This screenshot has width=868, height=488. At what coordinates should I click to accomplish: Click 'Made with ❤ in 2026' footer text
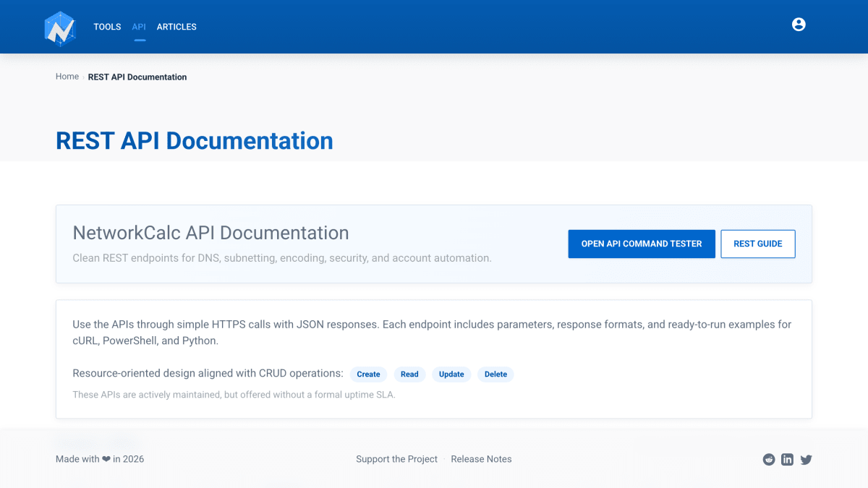coord(100,459)
